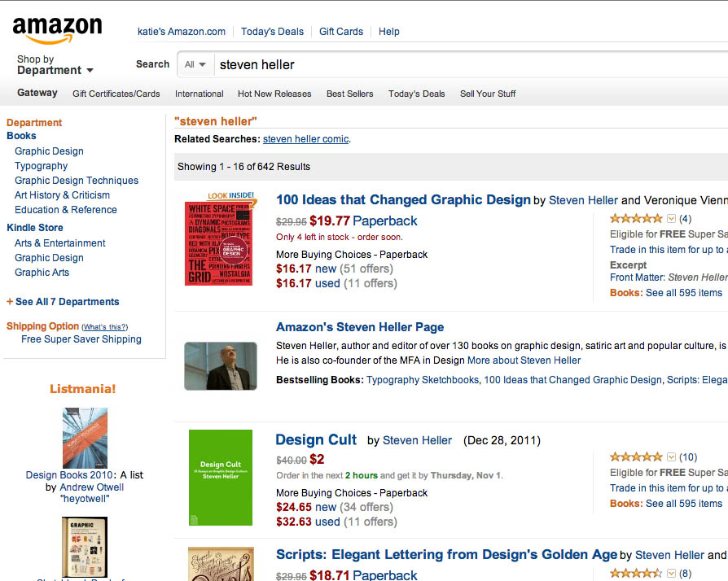This screenshot has height=581, width=728.
Task: Open Best Sellers in the sub-navigation bar
Action: [350, 94]
